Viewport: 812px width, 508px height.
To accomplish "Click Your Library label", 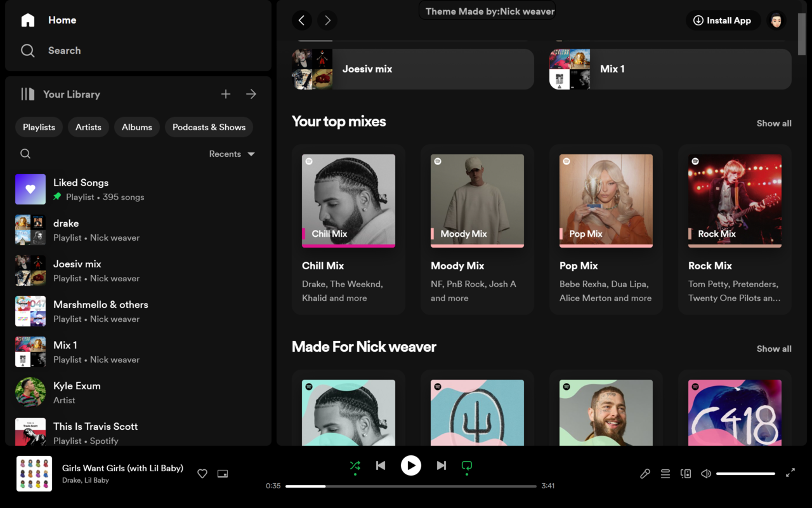I will [72, 94].
